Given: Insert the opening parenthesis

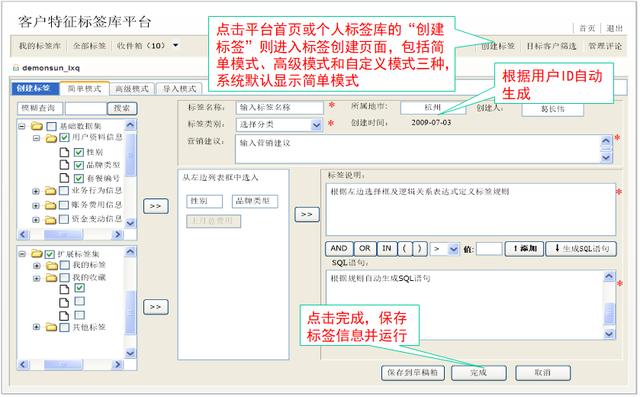Looking at the screenshot, I should [404, 248].
